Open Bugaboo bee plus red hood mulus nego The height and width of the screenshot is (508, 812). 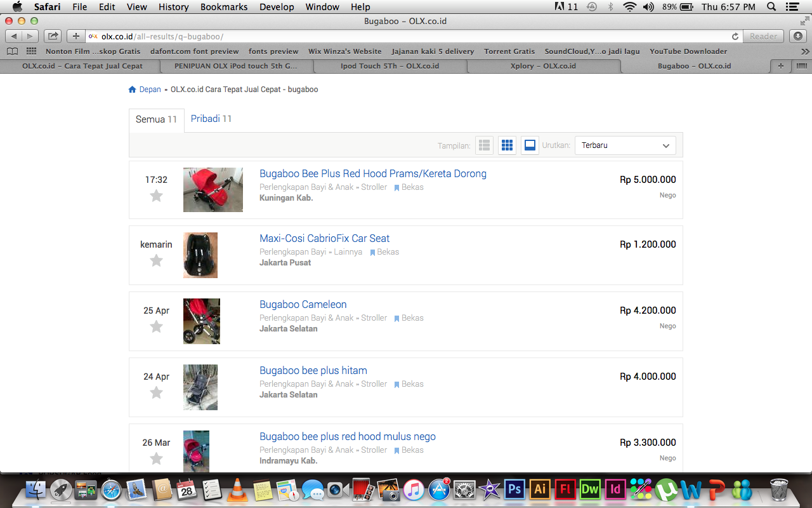(x=348, y=437)
